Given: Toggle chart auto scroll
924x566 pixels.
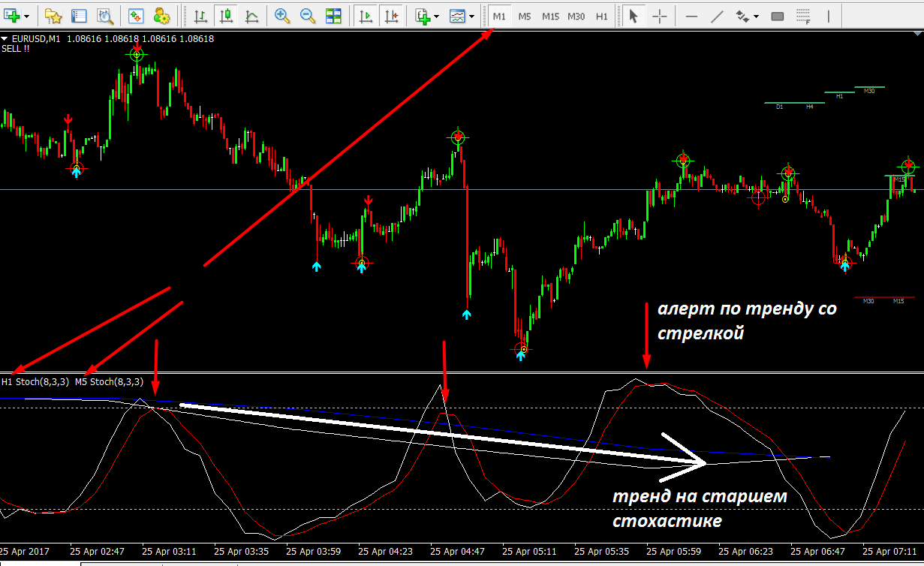Looking at the screenshot, I should pos(366,16).
